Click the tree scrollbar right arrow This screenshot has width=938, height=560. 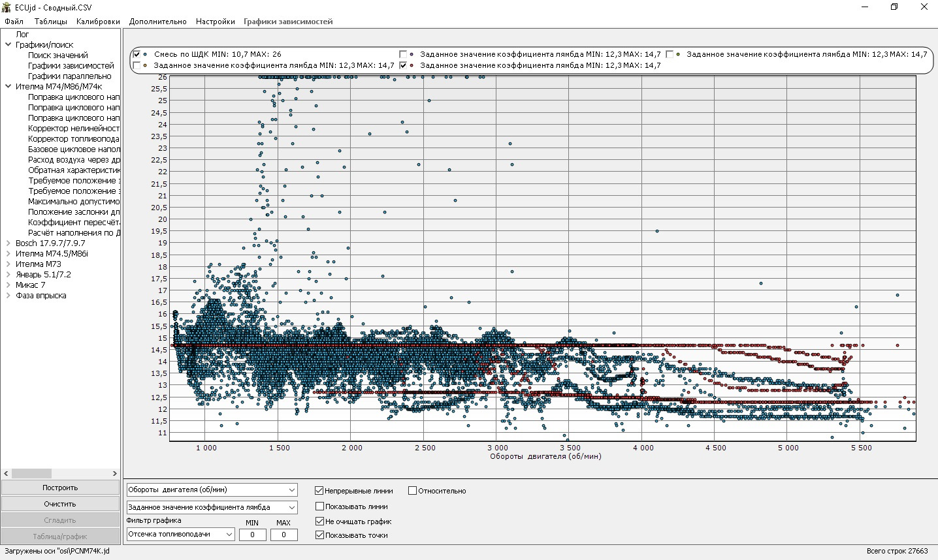point(115,473)
